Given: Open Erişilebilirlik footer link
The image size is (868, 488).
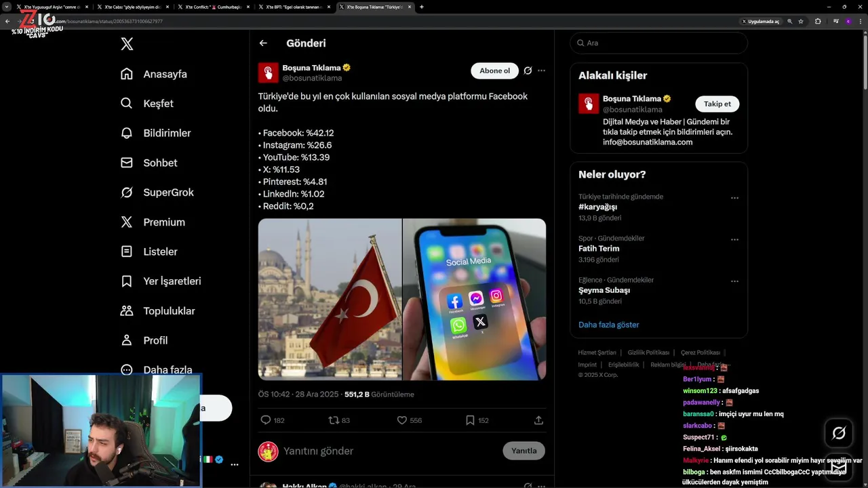Looking at the screenshot, I should 623,365.
